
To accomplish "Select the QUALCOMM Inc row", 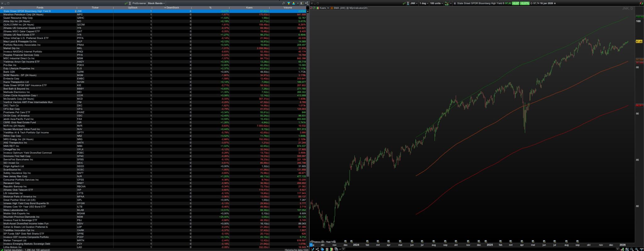I will coord(153,25).
